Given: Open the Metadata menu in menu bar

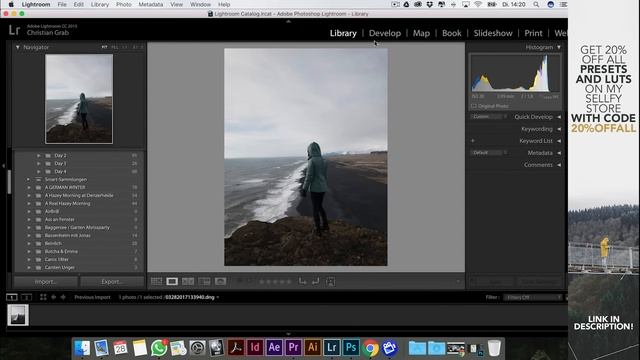Looking at the screenshot, I should pos(150,4).
